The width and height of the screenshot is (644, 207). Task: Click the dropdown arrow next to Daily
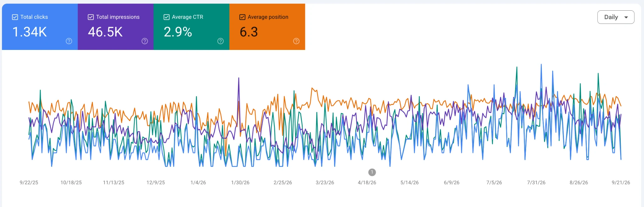(626, 18)
